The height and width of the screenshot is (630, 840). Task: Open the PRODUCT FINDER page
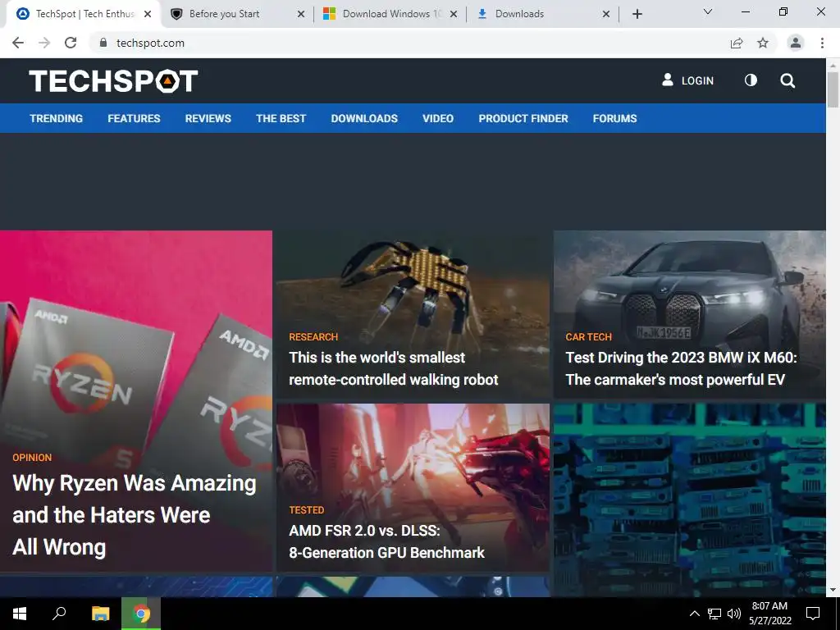[x=523, y=118]
